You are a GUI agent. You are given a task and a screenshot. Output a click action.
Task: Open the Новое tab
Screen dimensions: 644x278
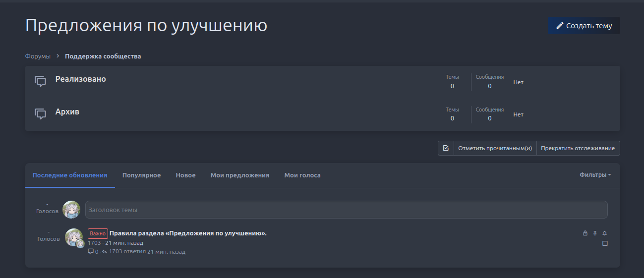tap(185, 175)
